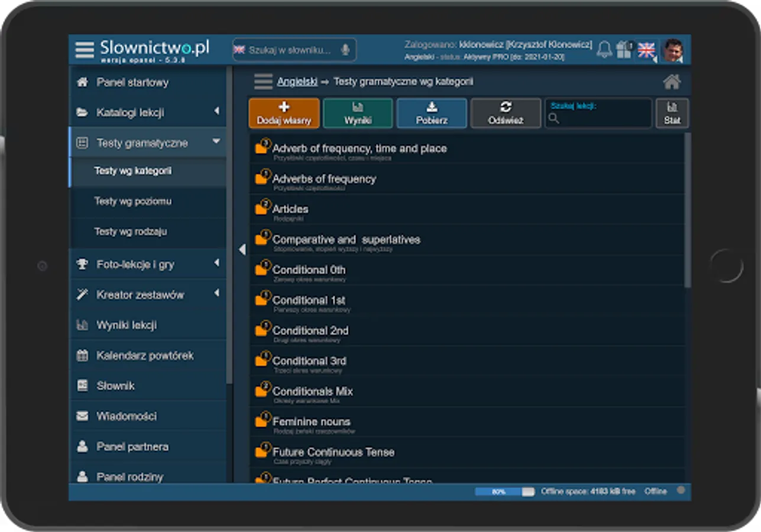Click the microphone icon in dictionary search
This screenshot has height=532, width=761.
[x=345, y=50]
